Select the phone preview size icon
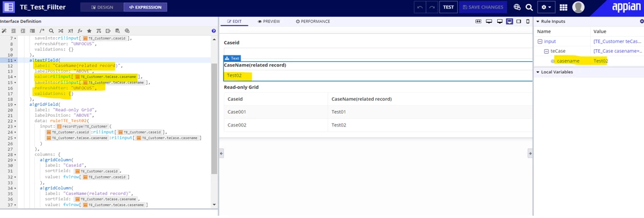 pyautogui.click(x=528, y=21)
